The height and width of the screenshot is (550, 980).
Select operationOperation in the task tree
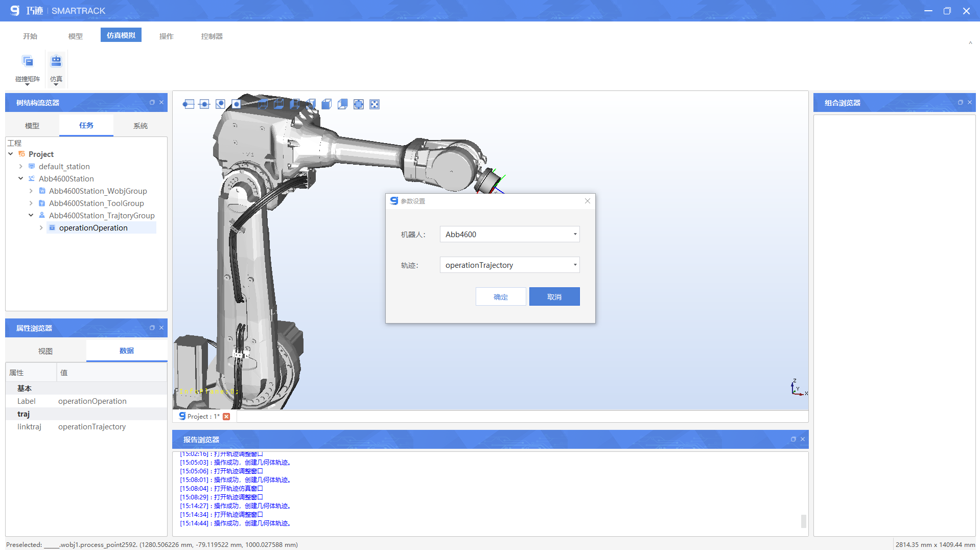[x=94, y=227]
